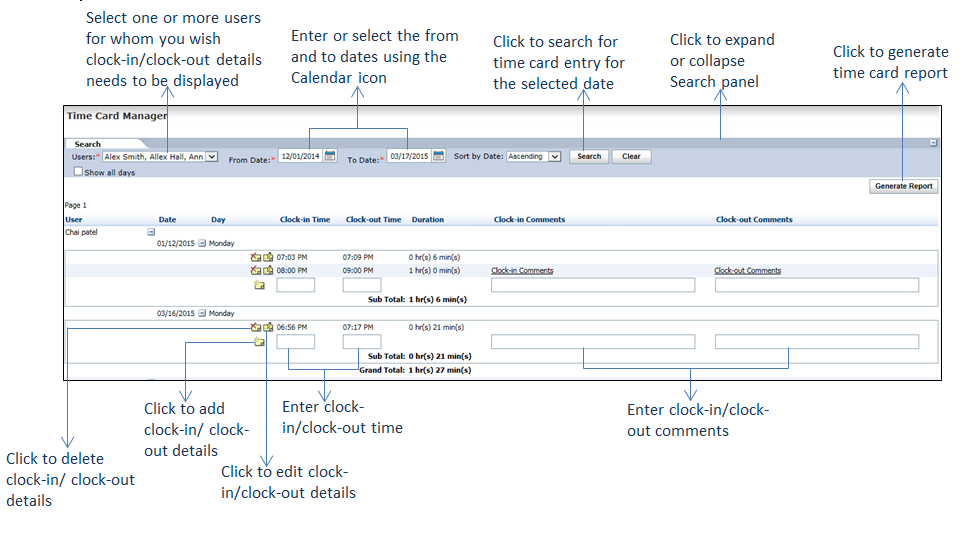Click the clock-out time box for 01/12/2015
The image size is (974, 540).
[x=362, y=285]
